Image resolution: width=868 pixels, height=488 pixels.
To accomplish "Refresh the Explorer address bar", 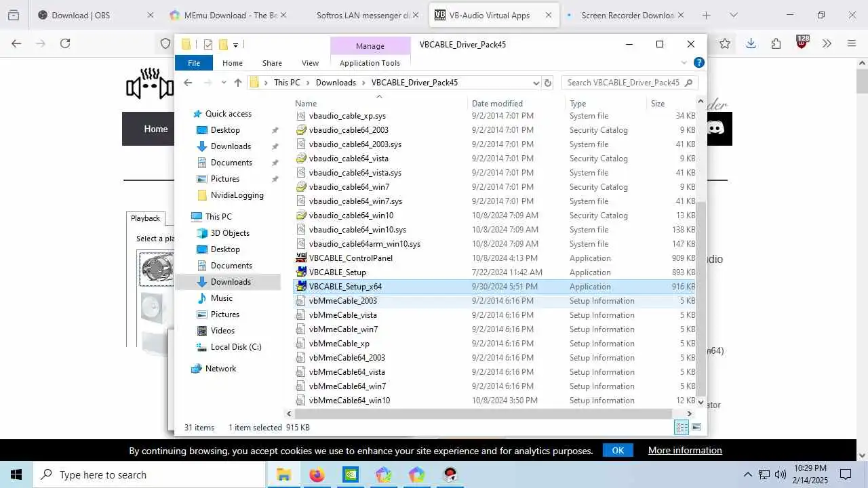I will (549, 83).
